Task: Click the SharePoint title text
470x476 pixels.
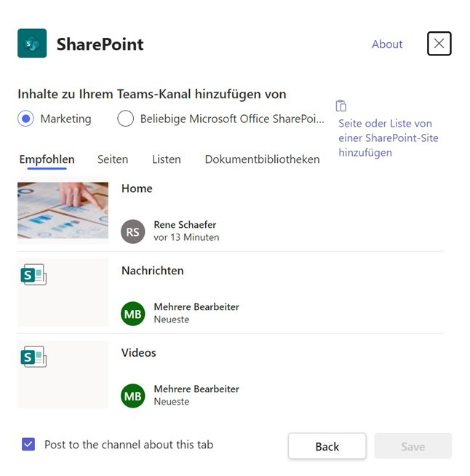Action: click(x=100, y=44)
